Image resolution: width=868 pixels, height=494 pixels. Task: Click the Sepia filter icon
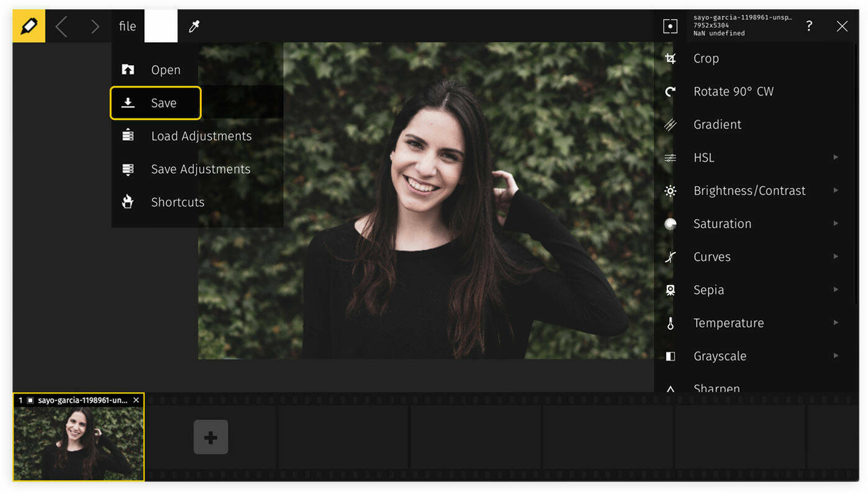click(671, 290)
